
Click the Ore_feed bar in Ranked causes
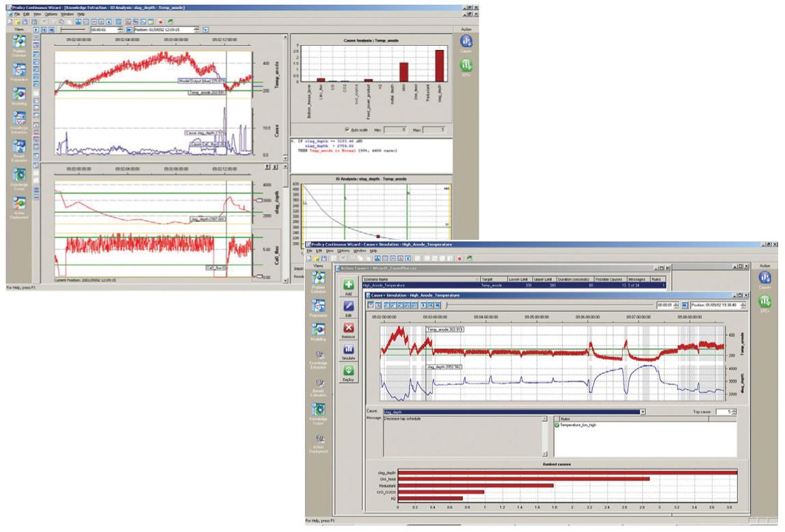[x=524, y=479]
